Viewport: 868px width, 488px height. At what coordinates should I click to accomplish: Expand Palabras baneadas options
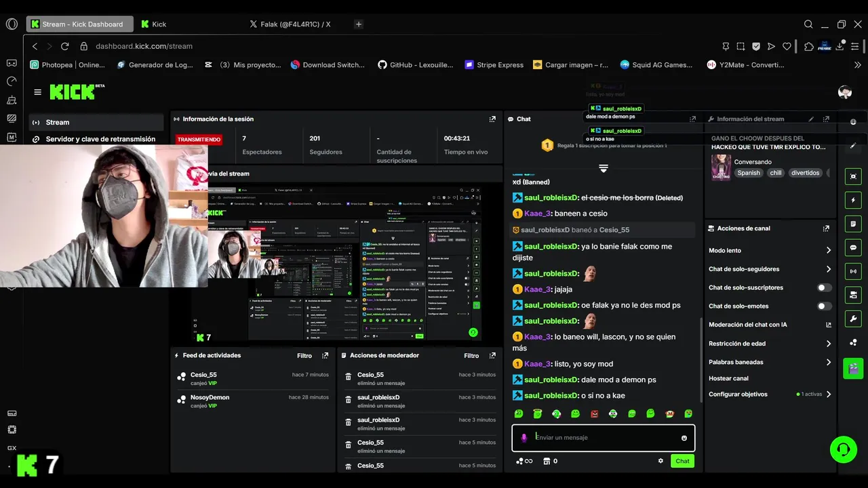tap(828, 362)
